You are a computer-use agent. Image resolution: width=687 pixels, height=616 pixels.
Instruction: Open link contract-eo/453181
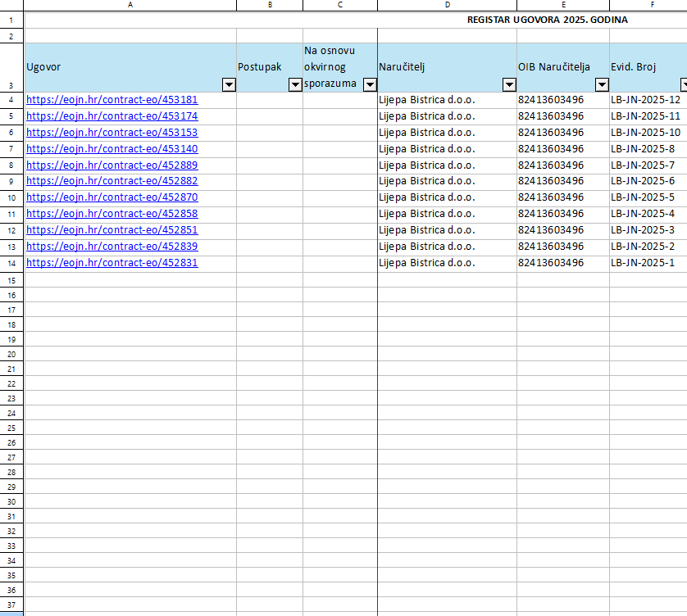coord(112,100)
